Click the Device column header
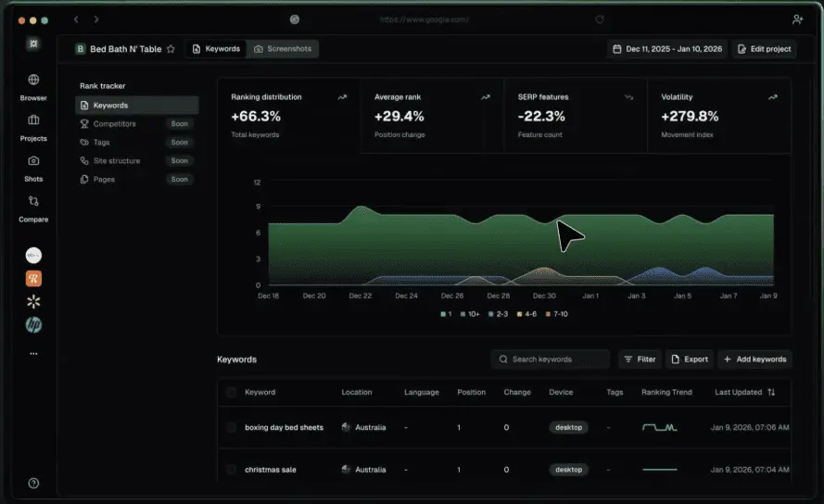The image size is (824, 504). point(561,392)
